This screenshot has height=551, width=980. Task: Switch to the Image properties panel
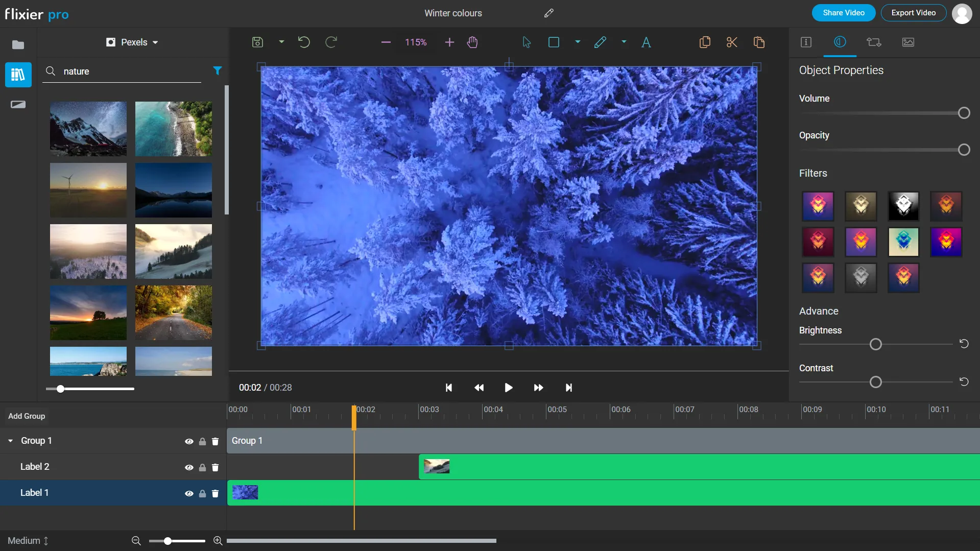pos(908,42)
